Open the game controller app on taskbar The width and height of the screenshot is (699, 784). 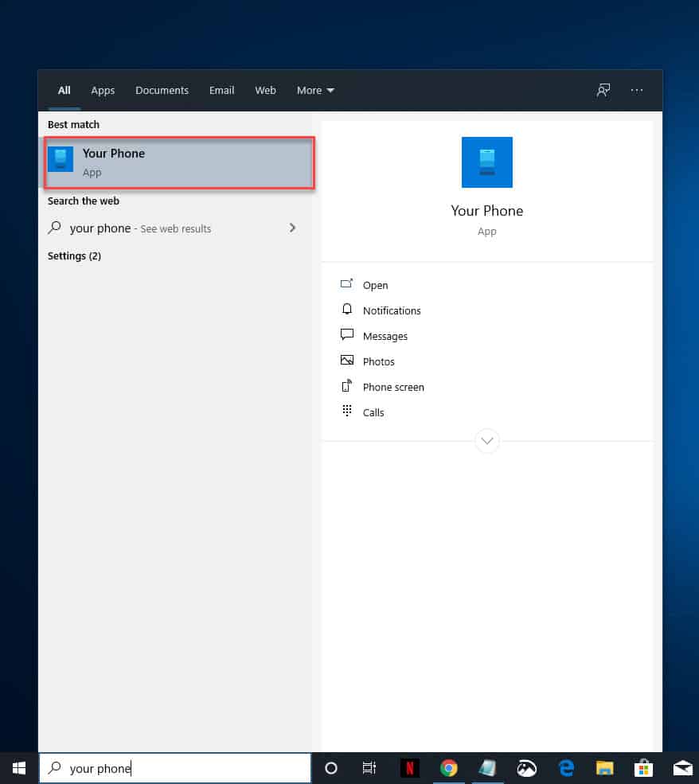point(526,768)
